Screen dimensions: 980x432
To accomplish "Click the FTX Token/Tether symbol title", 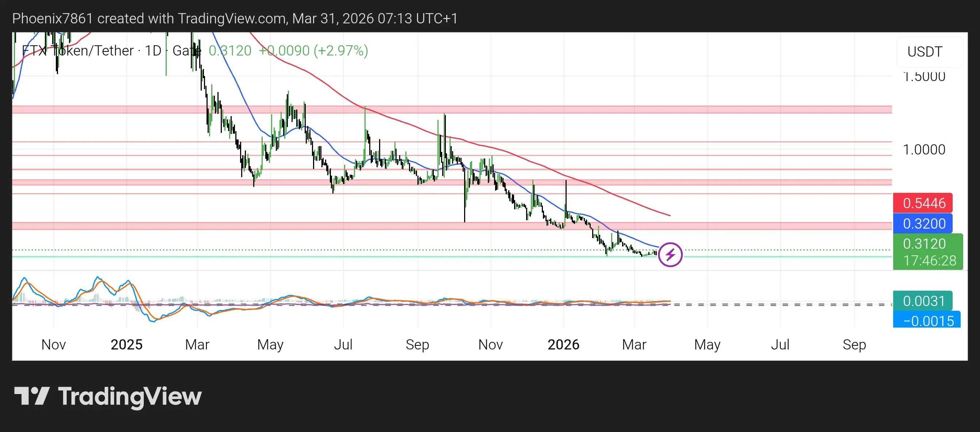I will tap(78, 51).
